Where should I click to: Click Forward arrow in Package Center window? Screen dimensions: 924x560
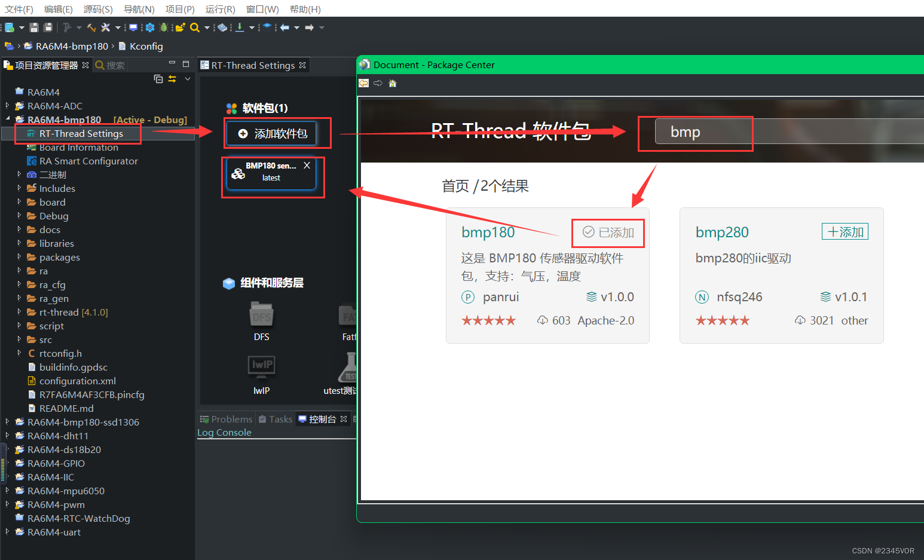coord(378,83)
